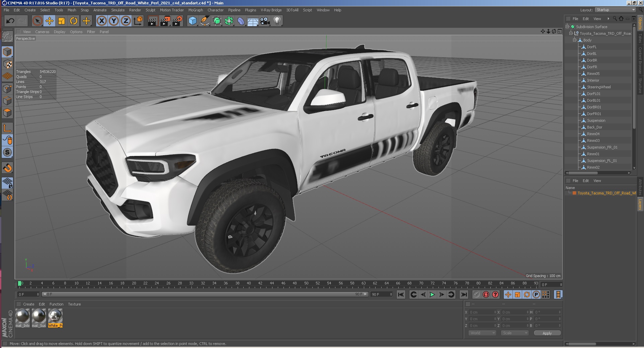This screenshot has height=348, width=644.
Task: Open the Scale mode dropdown
Action: click(x=514, y=333)
